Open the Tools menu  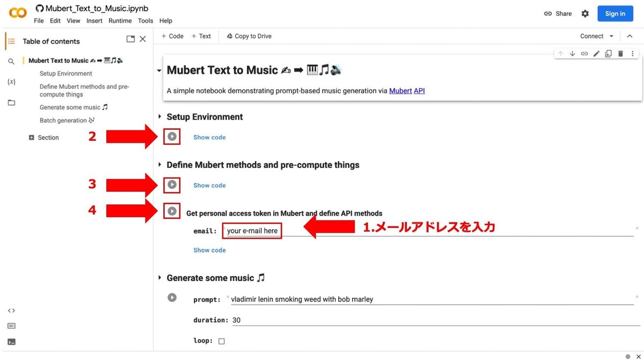145,21
